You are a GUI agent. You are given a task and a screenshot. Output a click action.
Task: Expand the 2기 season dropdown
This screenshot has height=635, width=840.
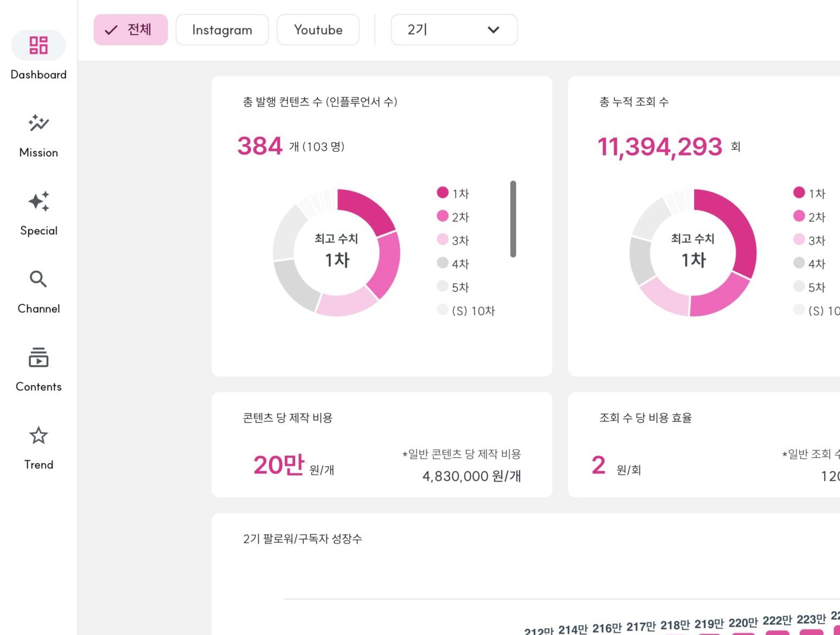(x=454, y=30)
